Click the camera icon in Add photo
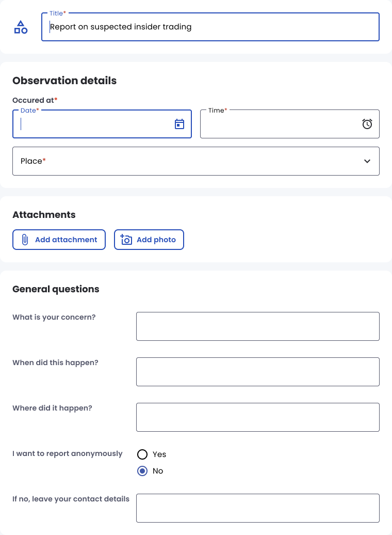 [126, 240]
